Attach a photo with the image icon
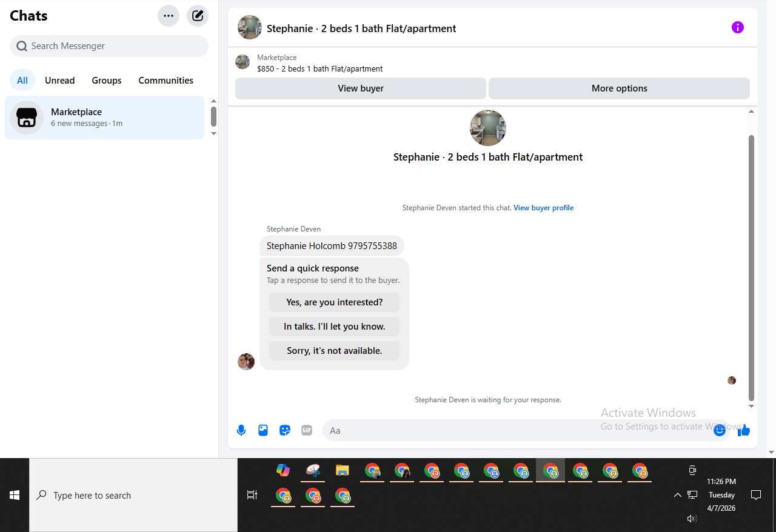Image resolution: width=776 pixels, height=532 pixels. 263,431
